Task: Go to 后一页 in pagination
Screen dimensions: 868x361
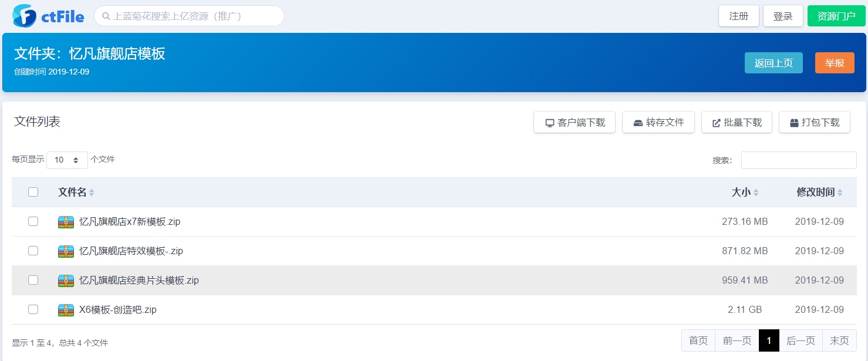Action: (801, 340)
